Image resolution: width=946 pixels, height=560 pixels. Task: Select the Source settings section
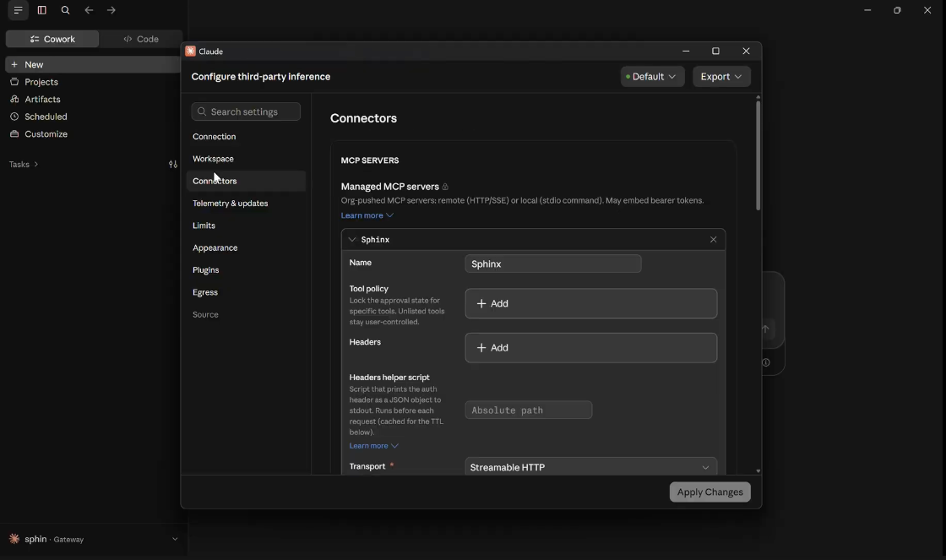pos(246,315)
